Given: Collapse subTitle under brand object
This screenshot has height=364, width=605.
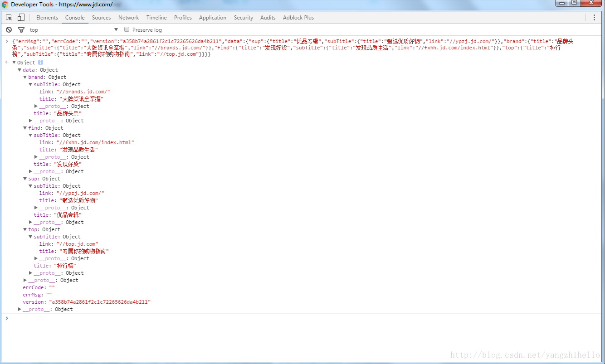Looking at the screenshot, I should 30,84.
